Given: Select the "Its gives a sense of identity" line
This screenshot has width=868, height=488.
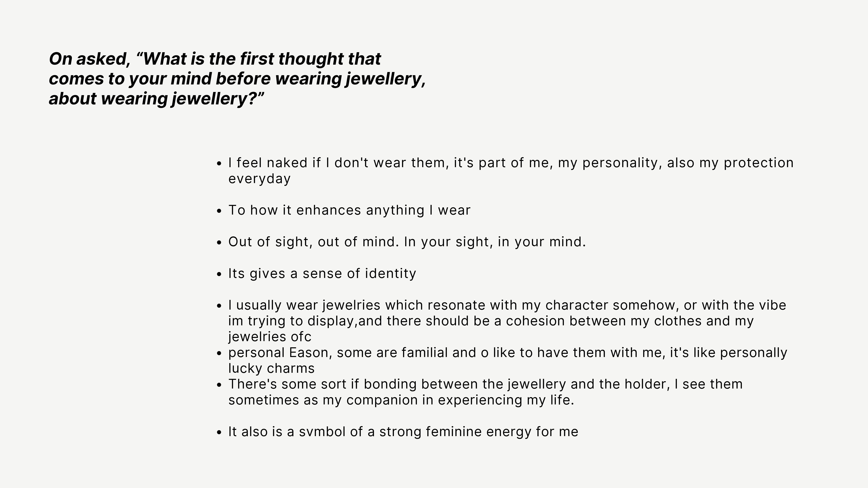Looking at the screenshot, I should pyautogui.click(x=322, y=273).
